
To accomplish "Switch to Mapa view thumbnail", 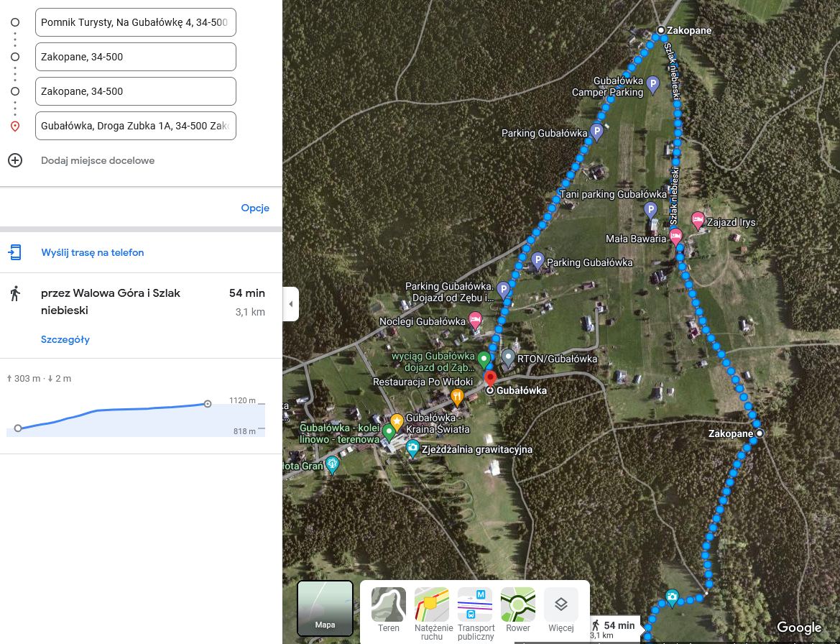I will (325, 609).
